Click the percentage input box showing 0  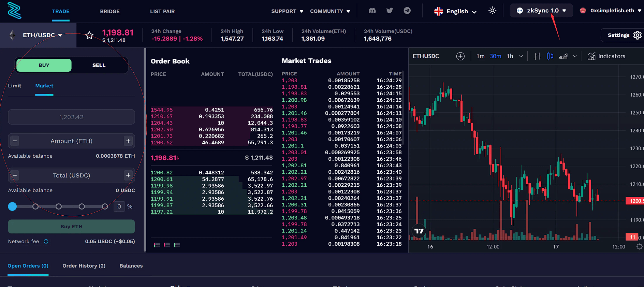[119, 206]
